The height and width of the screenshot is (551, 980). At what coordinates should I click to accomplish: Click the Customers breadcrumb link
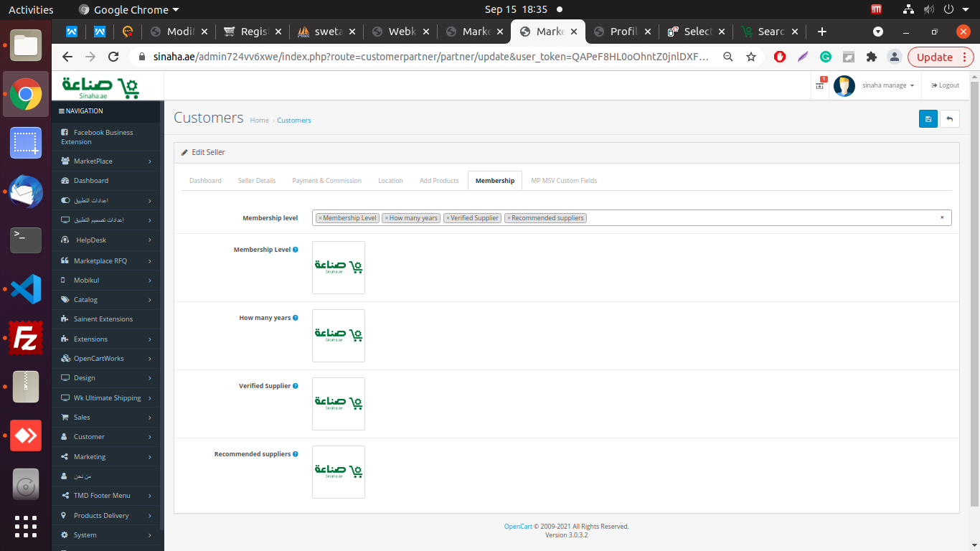(294, 121)
